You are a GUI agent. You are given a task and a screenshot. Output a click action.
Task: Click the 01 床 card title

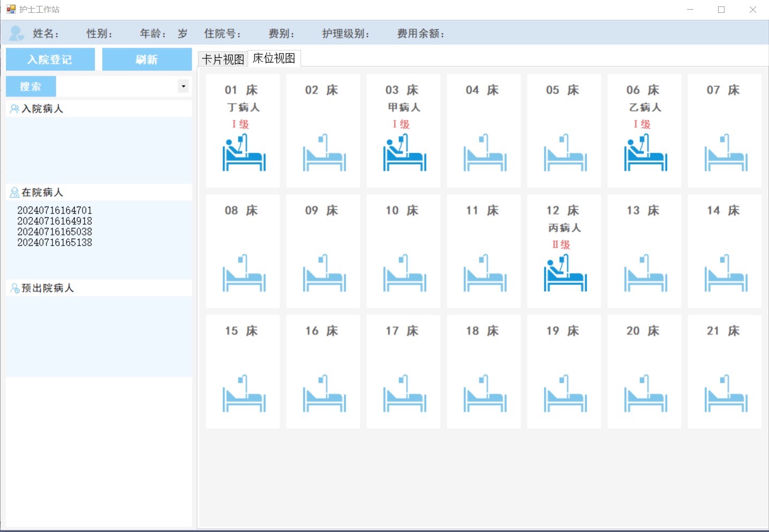[x=242, y=90]
